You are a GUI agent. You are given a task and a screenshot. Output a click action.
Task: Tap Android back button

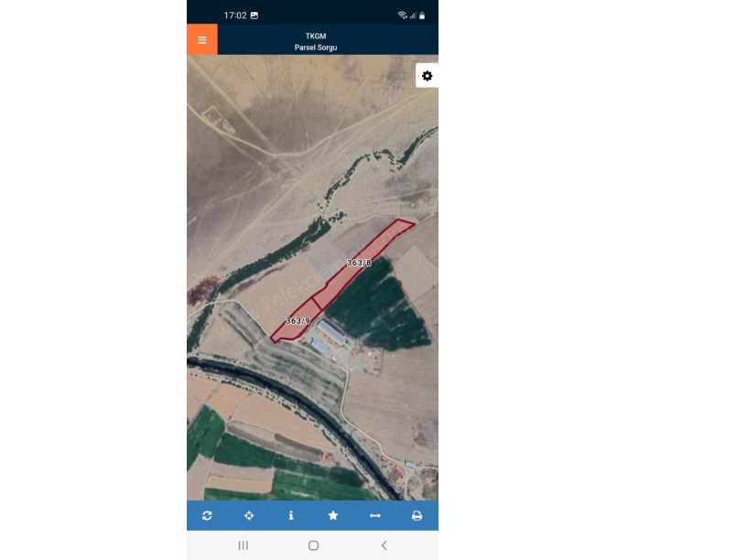[x=384, y=545]
